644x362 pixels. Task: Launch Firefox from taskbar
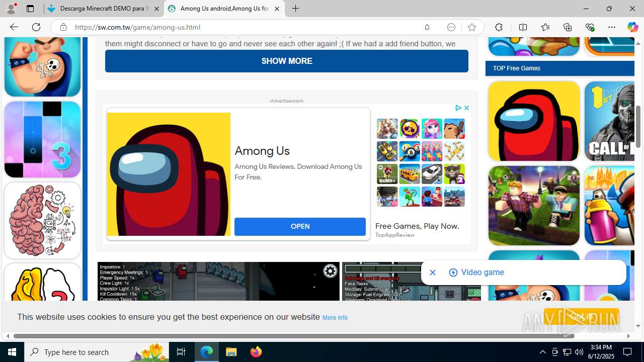coord(256,352)
